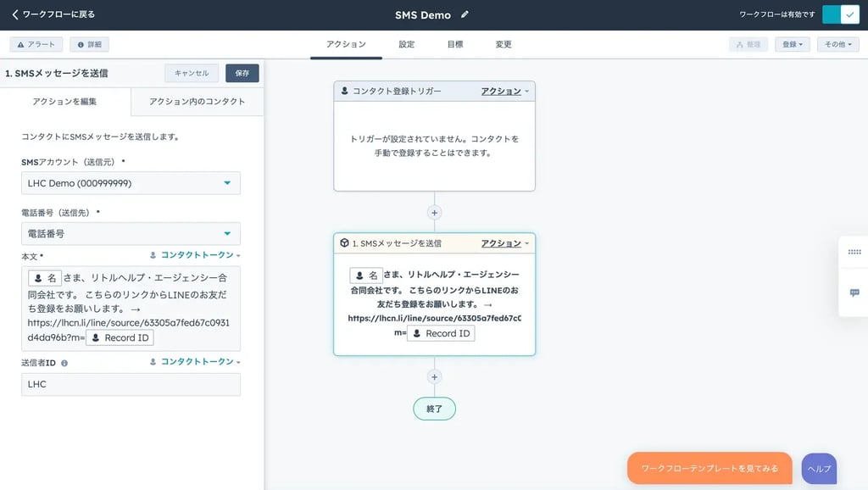
Task: Click the Record ID token chip
Action: pos(120,337)
